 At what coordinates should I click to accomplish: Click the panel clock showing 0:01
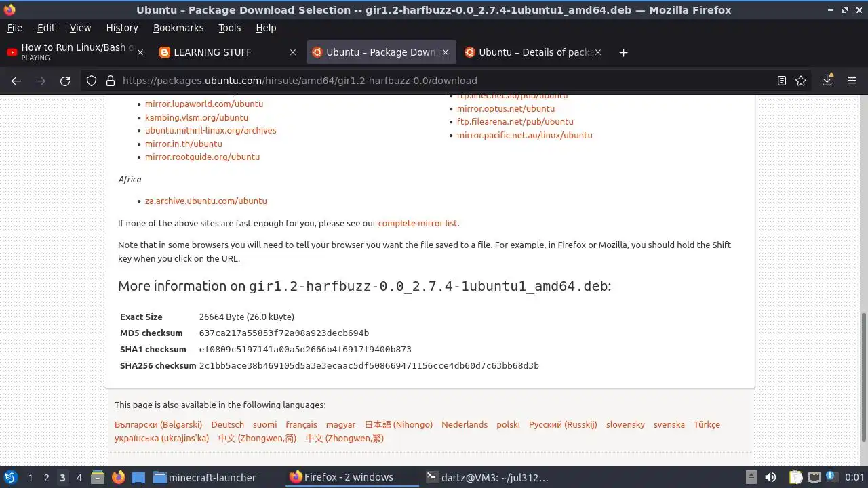854,477
